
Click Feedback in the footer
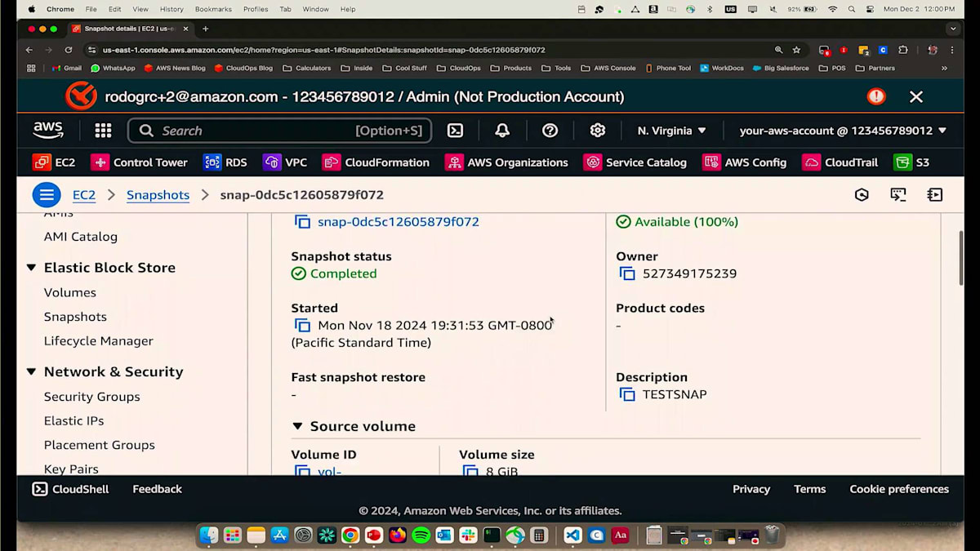click(x=157, y=489)
